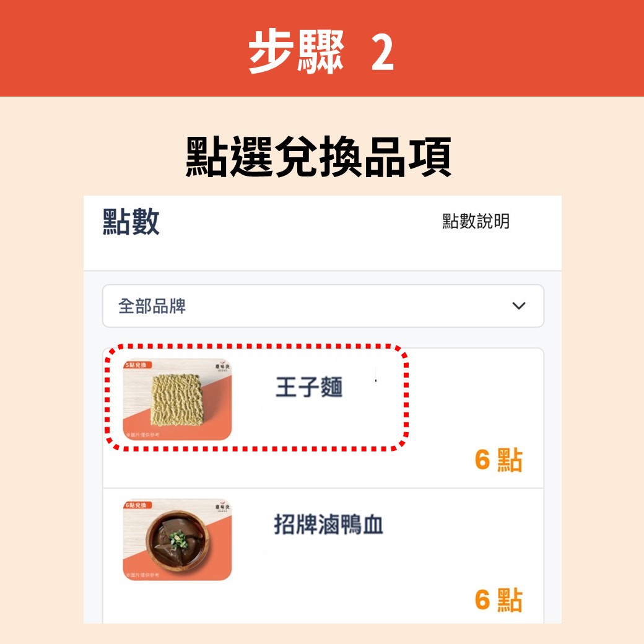Click the 6點兌換 badge on the duck blood image
This screenshot has height=644, width=644.
click(137, 505)
